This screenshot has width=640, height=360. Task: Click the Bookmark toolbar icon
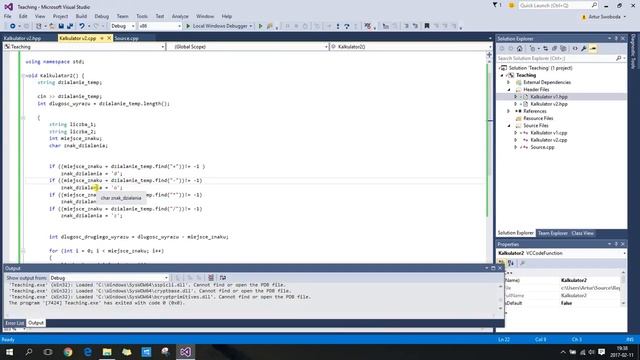pyautogui.click(x=427, y=26)
